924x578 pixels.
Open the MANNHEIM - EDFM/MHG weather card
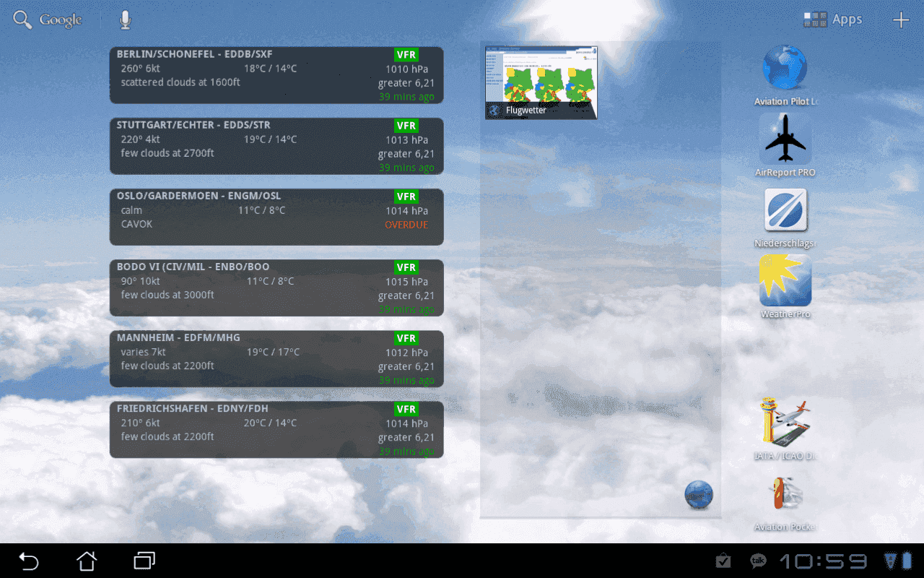pyautogui.click(x=276, y=358)
